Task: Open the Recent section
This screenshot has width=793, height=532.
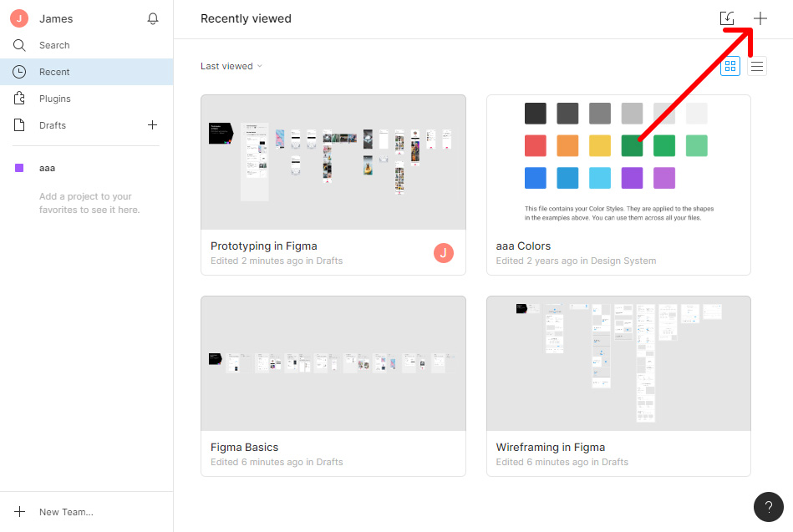Action: 86,72
